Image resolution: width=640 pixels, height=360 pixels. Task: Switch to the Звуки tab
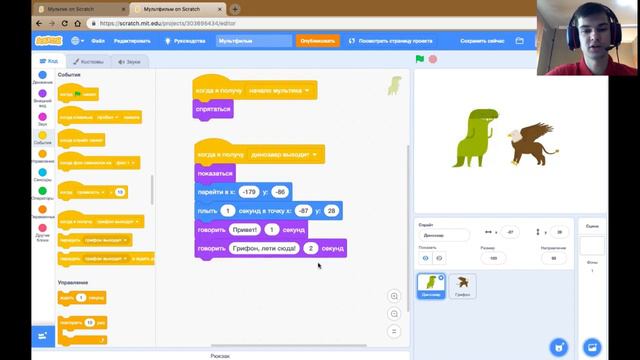(x=129, y=62)
